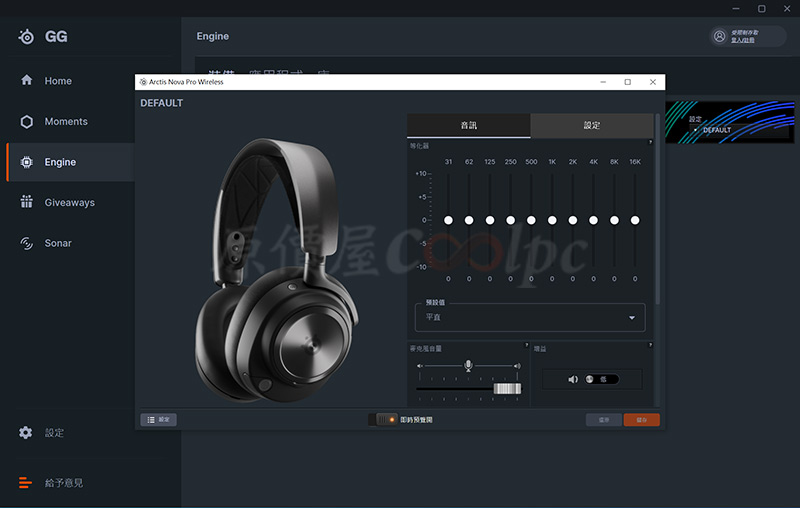The height and width of the screenshot is (508, 800).
Task: Click the preset dropdown arrow
Action: click(x=632, y=318)
